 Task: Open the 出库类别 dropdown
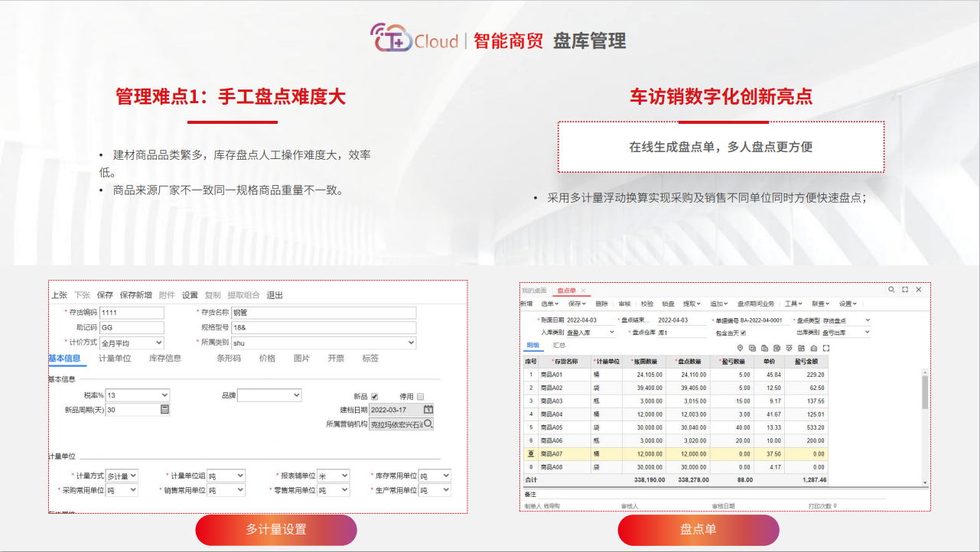point(846,333)
